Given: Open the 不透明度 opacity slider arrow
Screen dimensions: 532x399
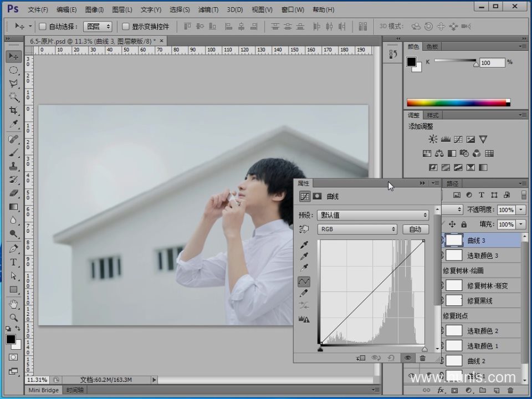Looking at the screenshot, I should pos(521,210).
